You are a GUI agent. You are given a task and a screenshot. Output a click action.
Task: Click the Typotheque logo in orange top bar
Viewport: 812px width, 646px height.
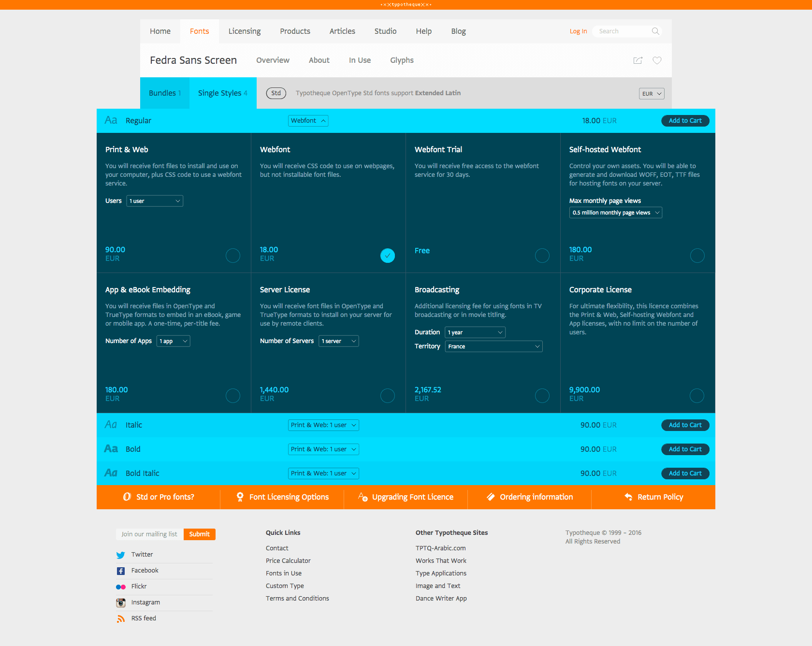pos(406,4)
